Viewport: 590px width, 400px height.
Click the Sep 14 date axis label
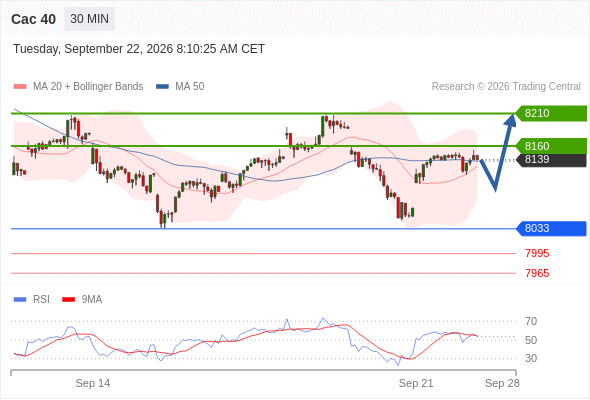(93, 383)
